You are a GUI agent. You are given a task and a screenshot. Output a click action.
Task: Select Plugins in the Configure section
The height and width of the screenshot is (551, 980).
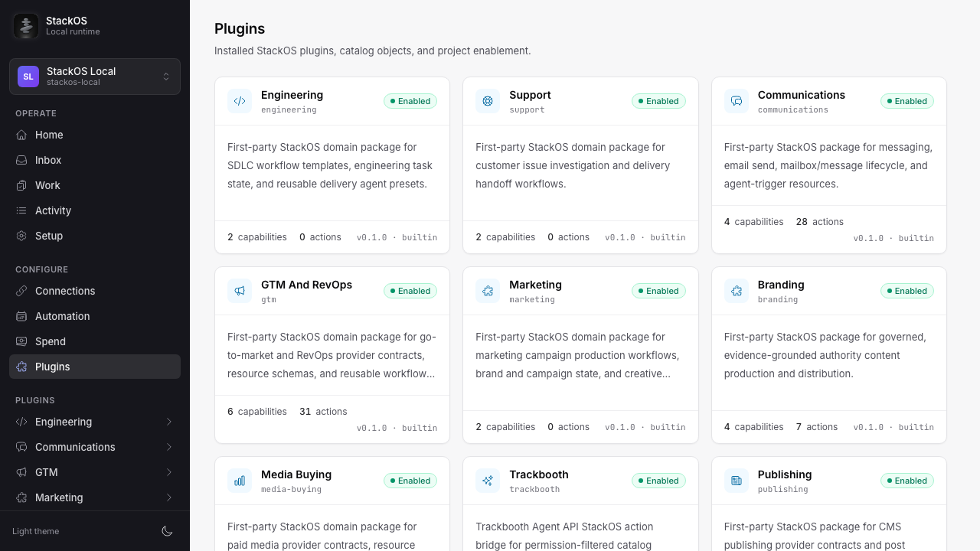95,367
